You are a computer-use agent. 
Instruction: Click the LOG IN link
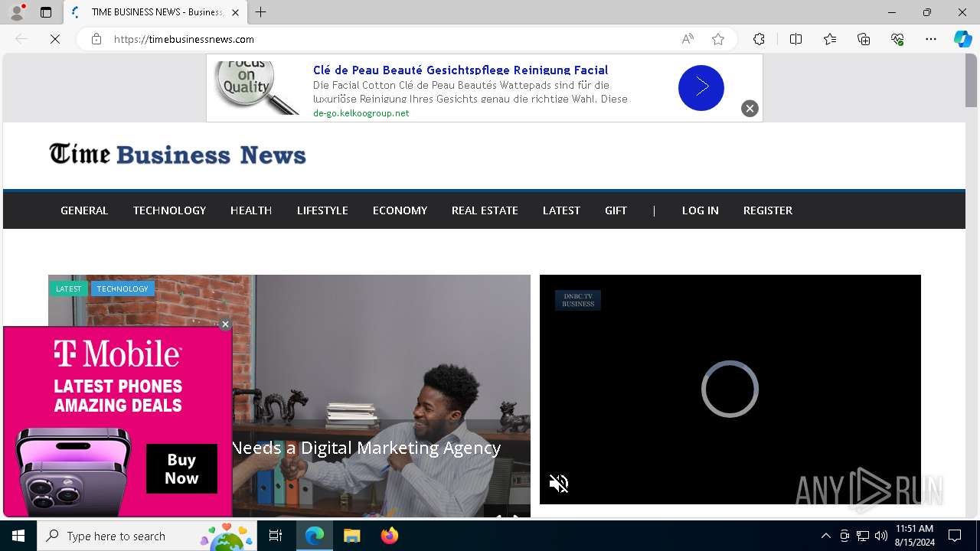click(700, 210)
